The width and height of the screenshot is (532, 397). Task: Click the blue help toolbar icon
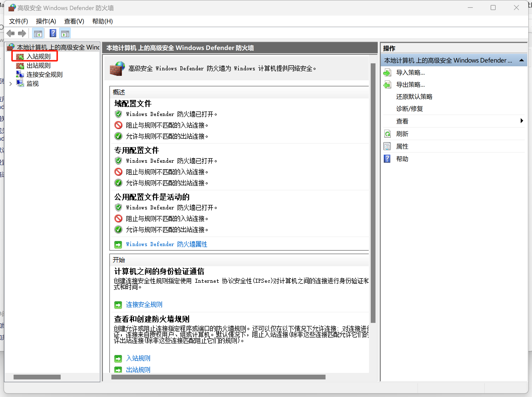[x=53, y=33]
